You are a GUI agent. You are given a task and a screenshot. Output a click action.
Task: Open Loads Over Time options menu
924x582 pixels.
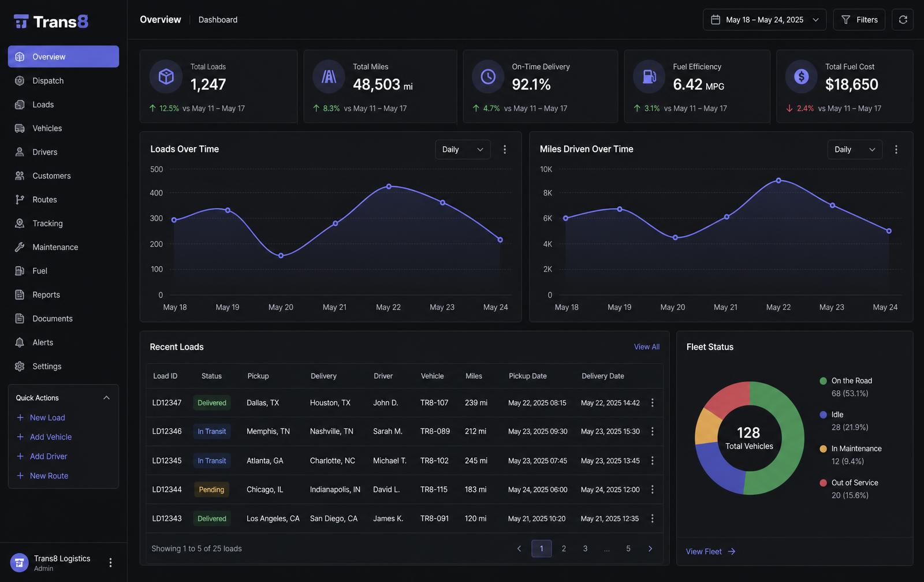point(505,150)
